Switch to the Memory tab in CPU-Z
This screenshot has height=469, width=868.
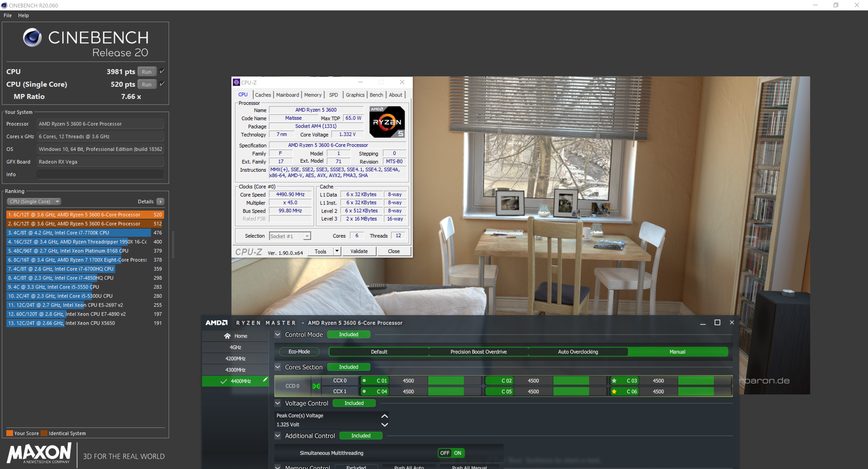(313, 95)
